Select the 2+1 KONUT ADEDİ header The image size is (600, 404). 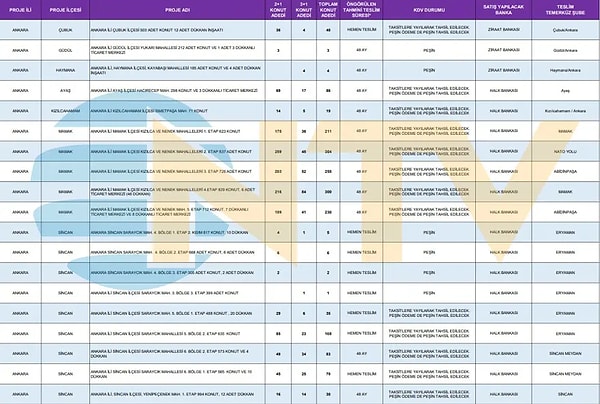point(278,10)
